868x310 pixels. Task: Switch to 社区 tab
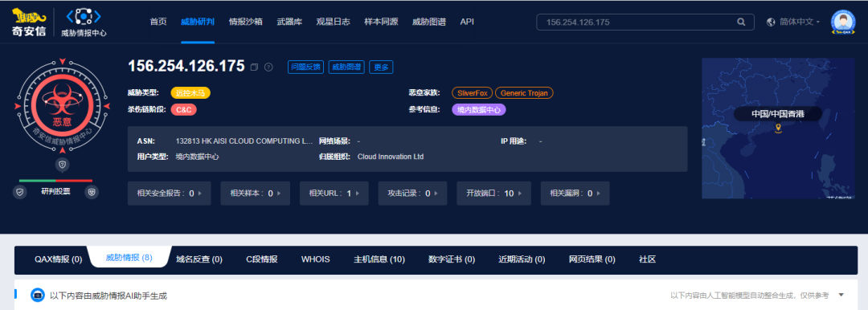point(647,259)
